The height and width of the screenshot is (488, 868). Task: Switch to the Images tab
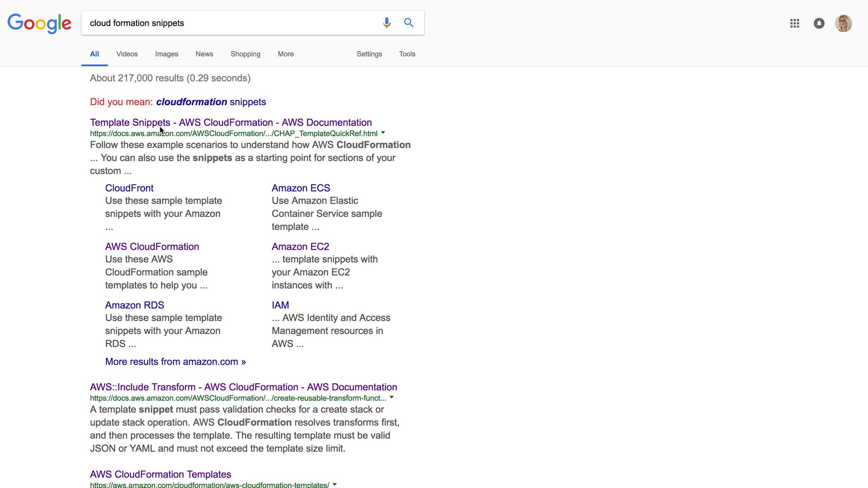click(x=166, y=54)
